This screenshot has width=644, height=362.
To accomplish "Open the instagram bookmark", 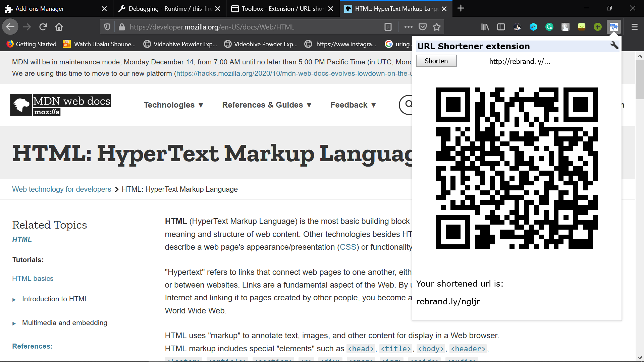I will coord(341,44).
